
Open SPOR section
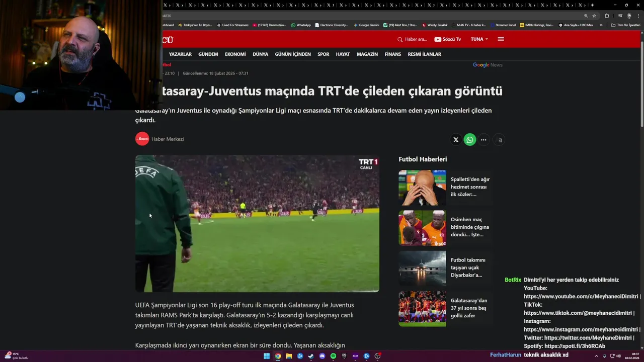(324, 54)
